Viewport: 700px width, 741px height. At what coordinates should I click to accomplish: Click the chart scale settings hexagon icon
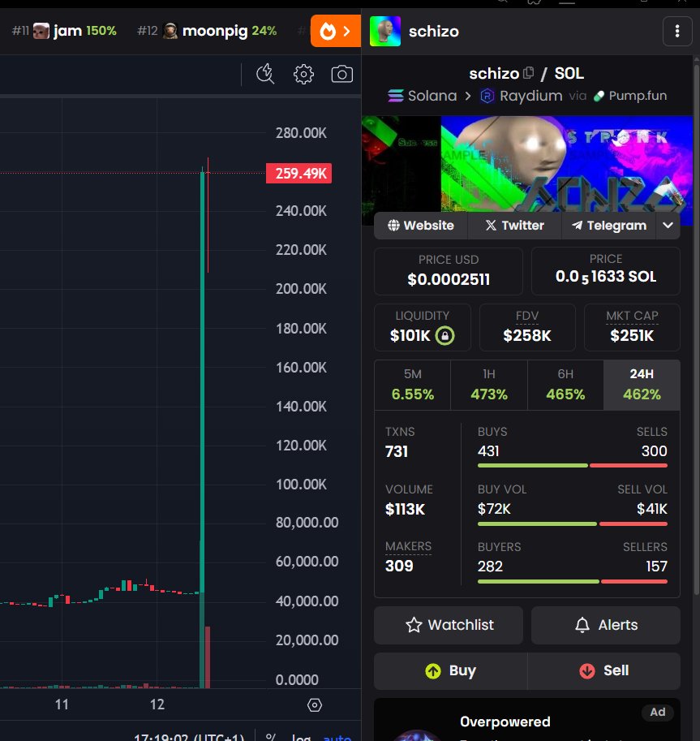(315, 704)
